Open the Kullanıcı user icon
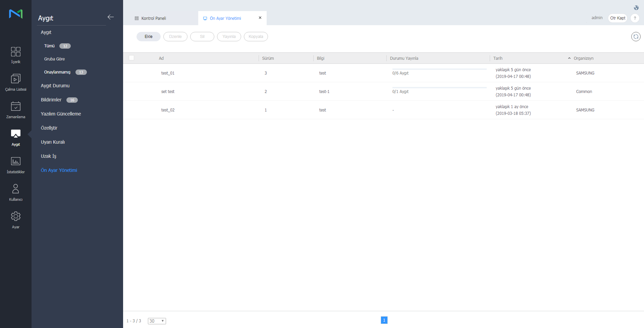 pos(15,189)
